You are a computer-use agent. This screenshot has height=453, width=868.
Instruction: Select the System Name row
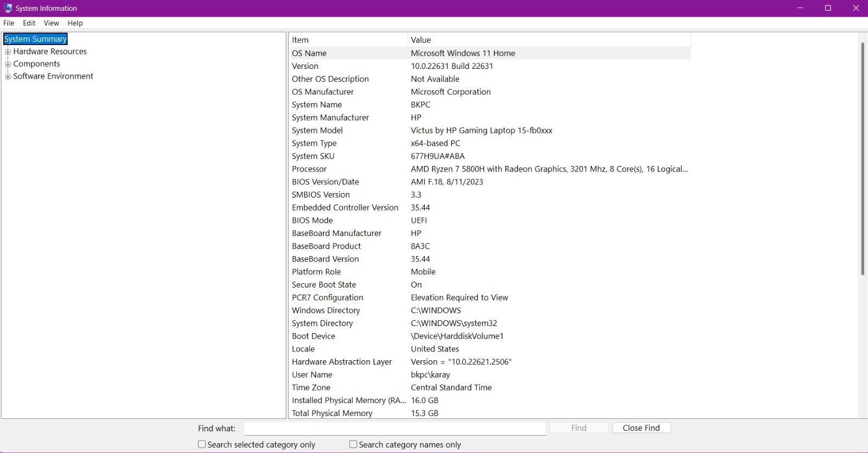pos(489,105)
